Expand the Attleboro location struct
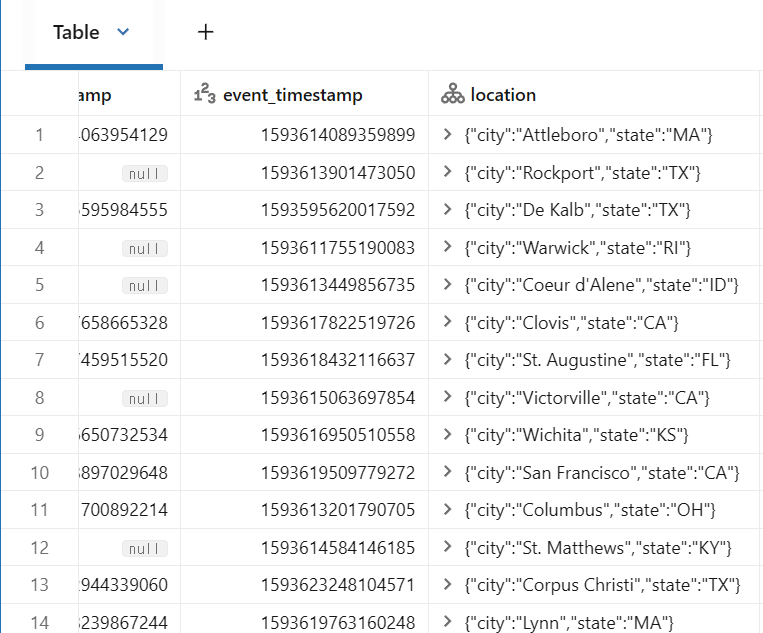763x633 pixels. pyautogui.click(x=447, y=135)
